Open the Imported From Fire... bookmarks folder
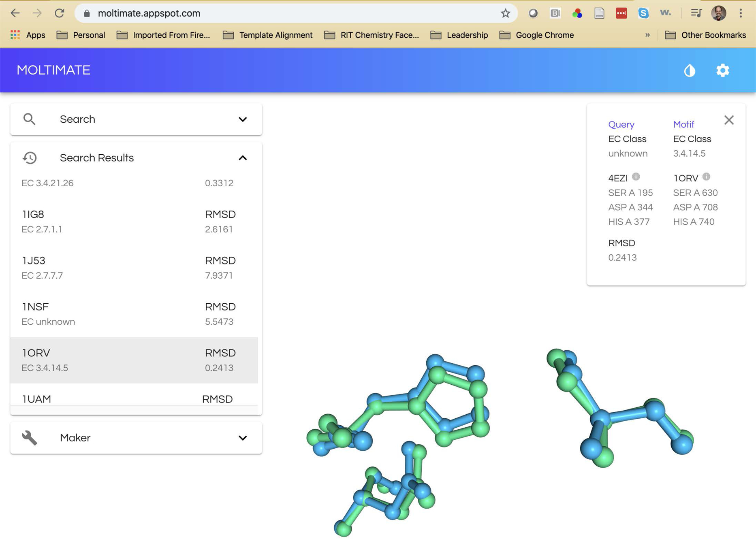Image resolution: width=756 pixels, height=539 pixels. point(163,35)
